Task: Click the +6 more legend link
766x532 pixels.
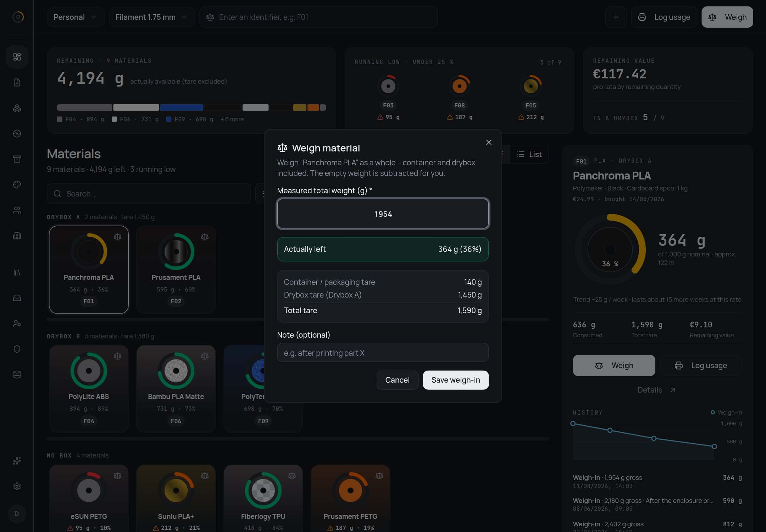Action: (x=232, y=119)
